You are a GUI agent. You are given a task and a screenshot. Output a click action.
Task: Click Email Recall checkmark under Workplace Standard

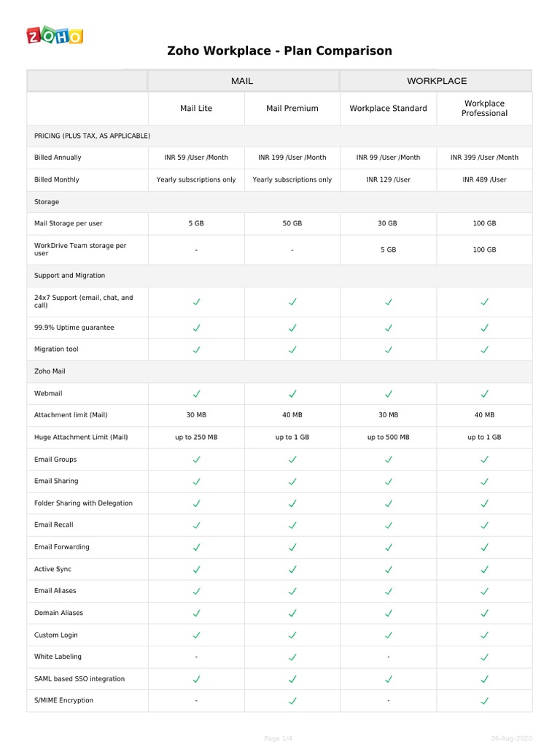(x=389, y=525)
